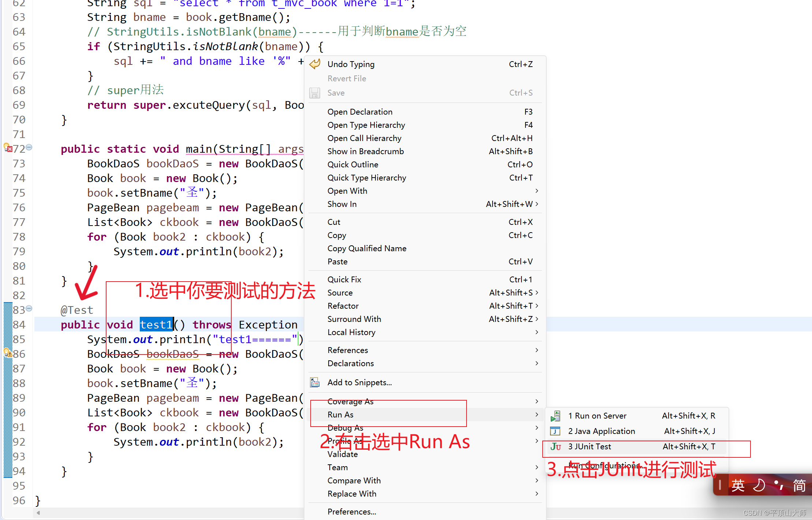812x520 pixels.
Task: Choose Quick Fix in the context menu
Action: pyautogui.click(x=344, y=279)
